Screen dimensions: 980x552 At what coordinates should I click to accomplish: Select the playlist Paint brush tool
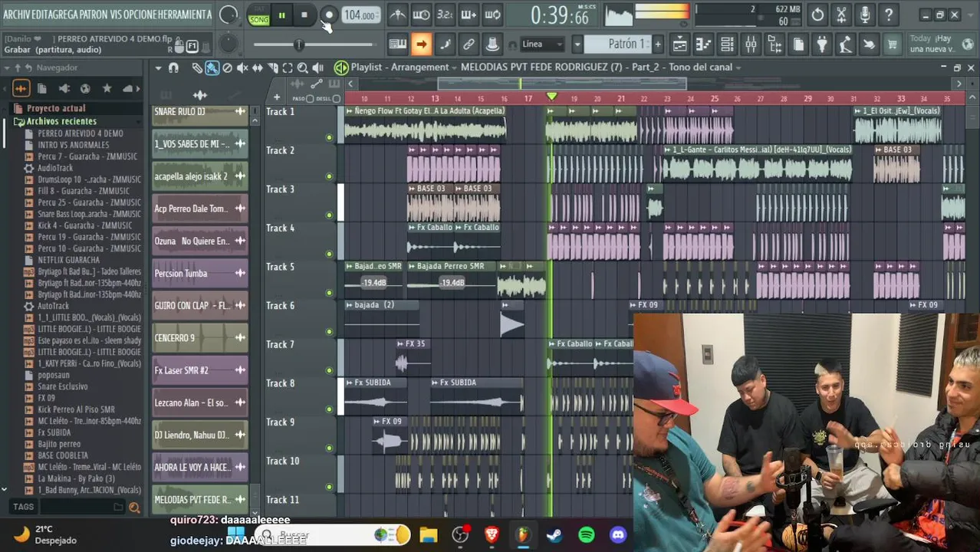[x=212, y=67]
